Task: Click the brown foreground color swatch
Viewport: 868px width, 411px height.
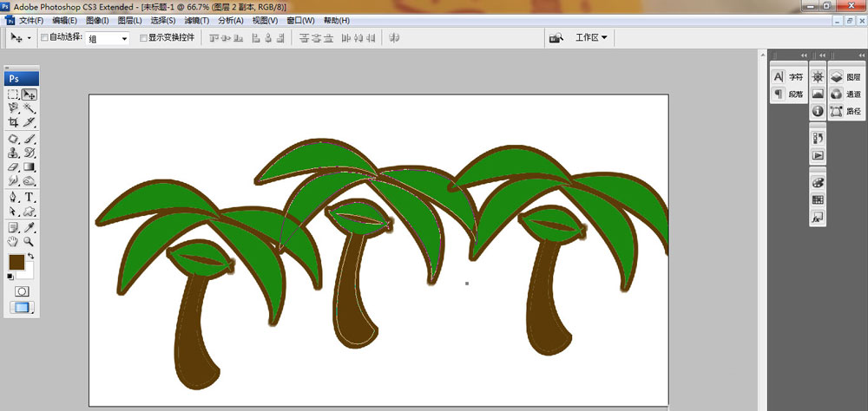Action: tap(16, 262)
